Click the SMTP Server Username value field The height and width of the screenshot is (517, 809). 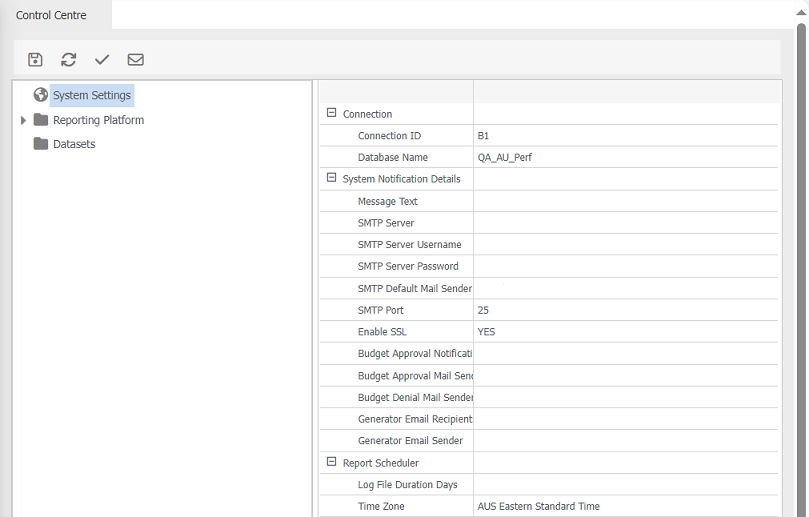(625, 245)
